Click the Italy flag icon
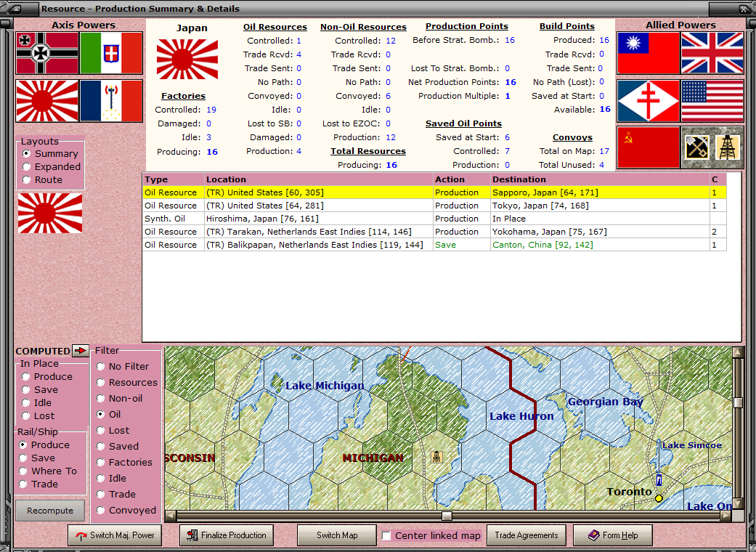The image size is (756, 552). pos(111,53)
